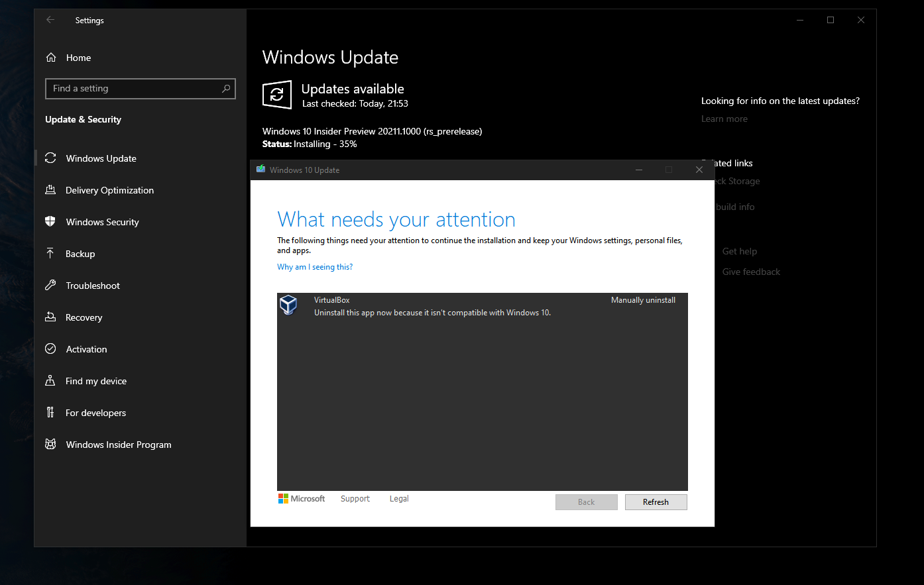
Task: Click the 'What needs your attention' heading
Action: pyautogui.click(x=396, y=219)
